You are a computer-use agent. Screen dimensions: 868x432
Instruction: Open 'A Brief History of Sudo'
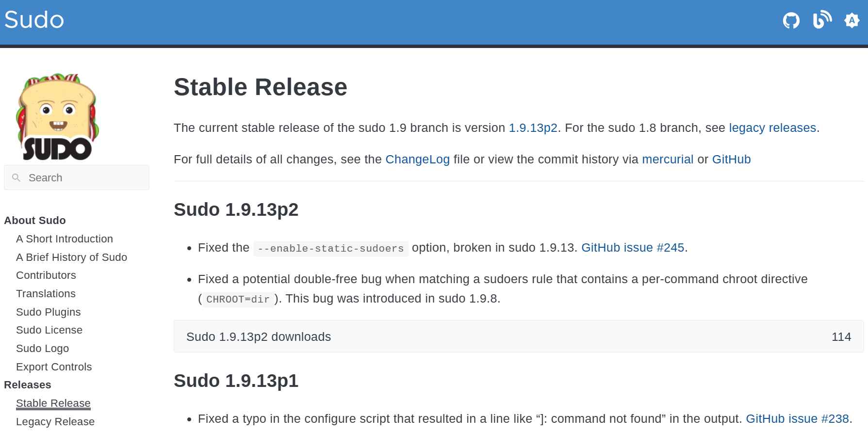click(71, 257)
